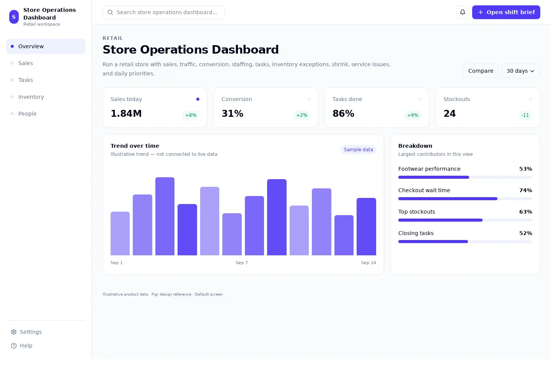Open Settings from the sidebar

[46, 332]
